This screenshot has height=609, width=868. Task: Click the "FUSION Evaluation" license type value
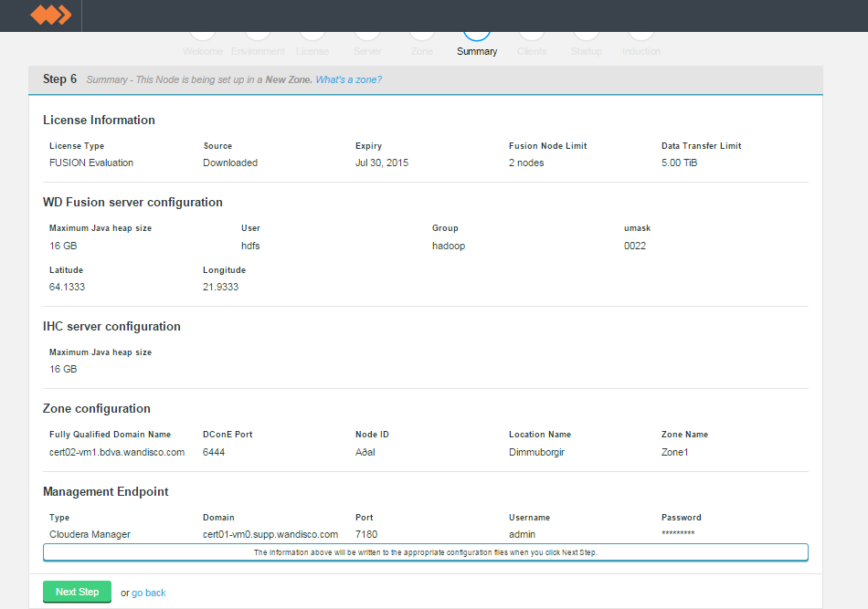point(91,163)
